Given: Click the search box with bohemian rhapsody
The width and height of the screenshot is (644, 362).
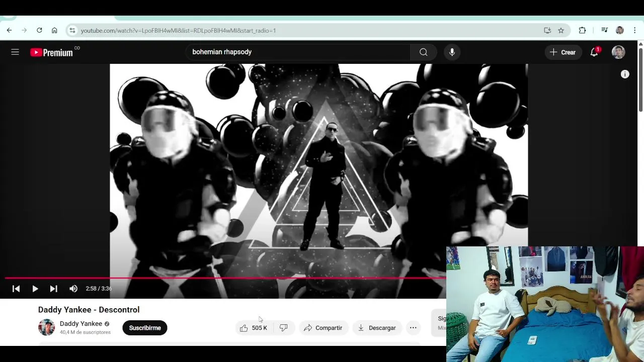Looking at the screenshot, I should point(298,52).
